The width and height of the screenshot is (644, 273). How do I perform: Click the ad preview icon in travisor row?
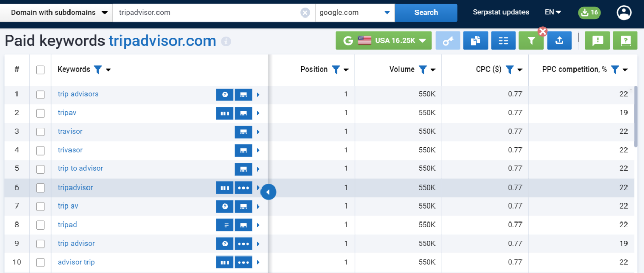(243, 132)
